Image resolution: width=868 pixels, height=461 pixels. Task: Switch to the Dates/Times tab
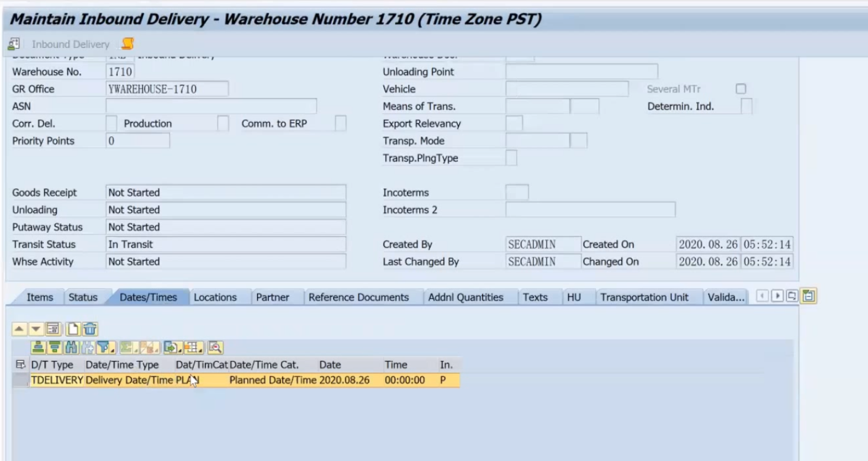coord(148,297)
